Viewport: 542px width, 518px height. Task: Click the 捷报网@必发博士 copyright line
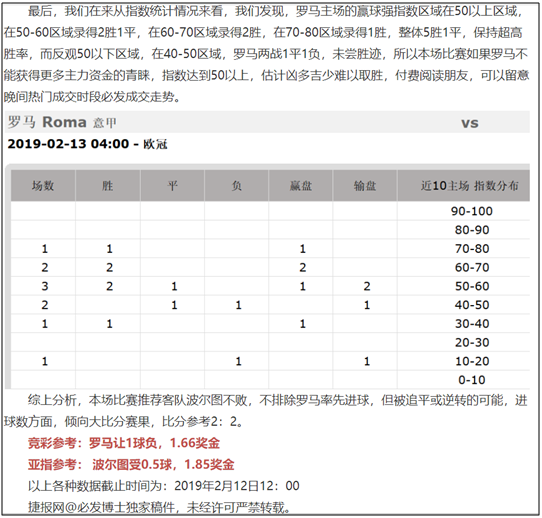(x=159, y=507)
